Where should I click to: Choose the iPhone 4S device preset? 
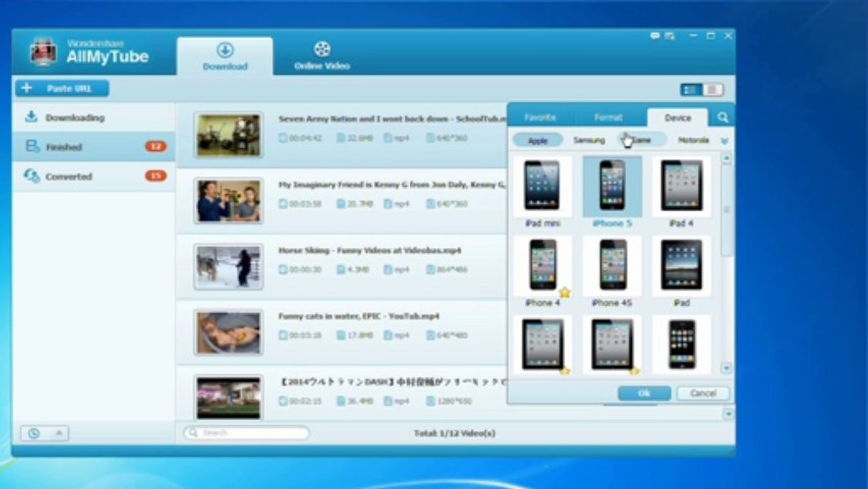point(612,272)
